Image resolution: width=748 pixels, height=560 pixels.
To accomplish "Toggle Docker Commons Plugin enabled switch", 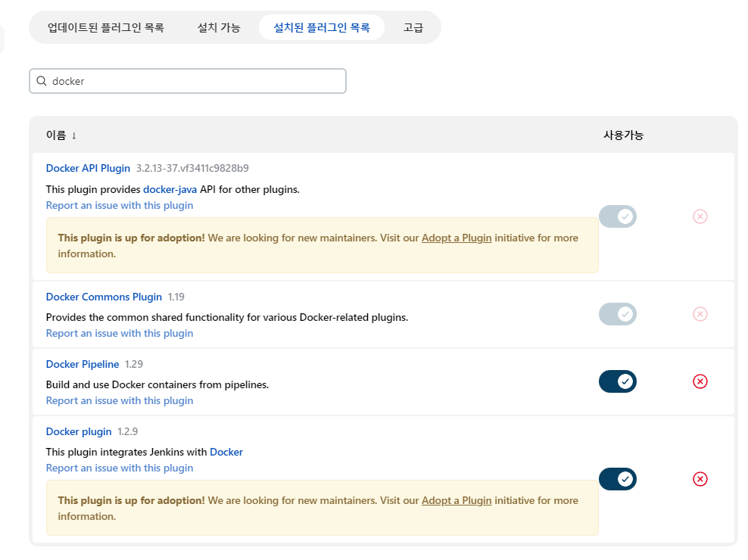I will pos(618,314).
